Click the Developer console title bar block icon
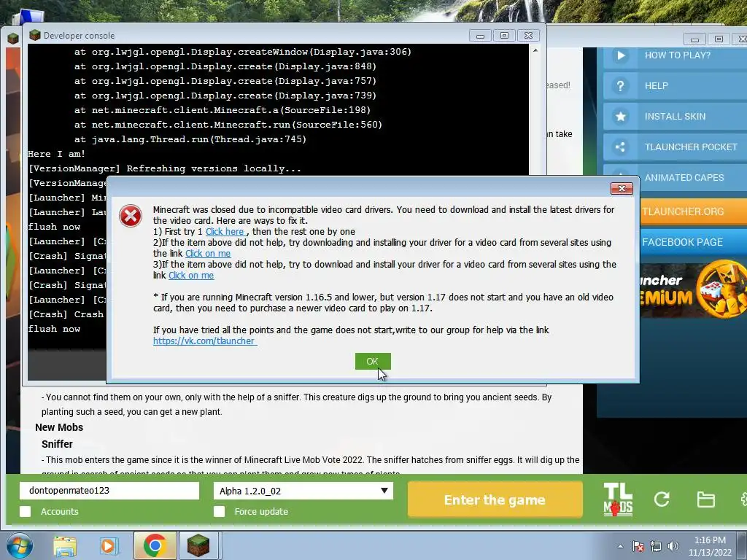This screenshot has width=747, height=560. click(35, 35)
